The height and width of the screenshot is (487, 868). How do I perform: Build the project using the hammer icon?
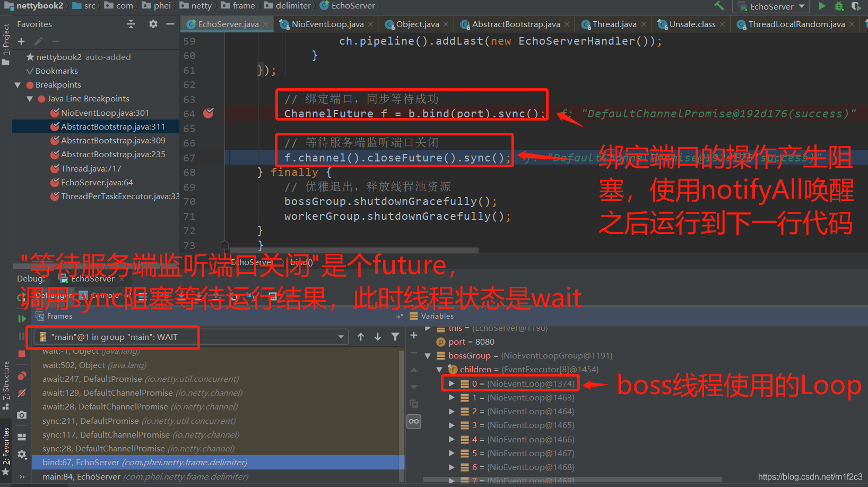[x=719, y=6]
